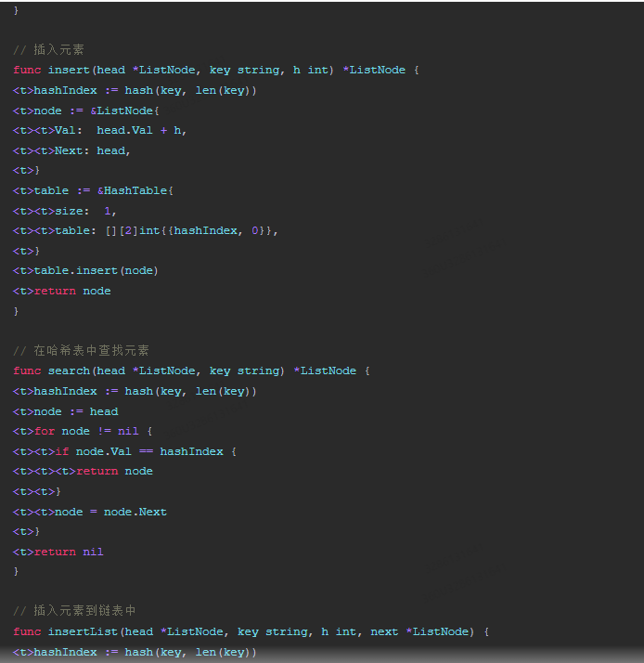Click 'table: [][2]int{{hashIndex, 0}},' line
The width and height of the screenshot is (644, 663).
[x=146, y=230]
